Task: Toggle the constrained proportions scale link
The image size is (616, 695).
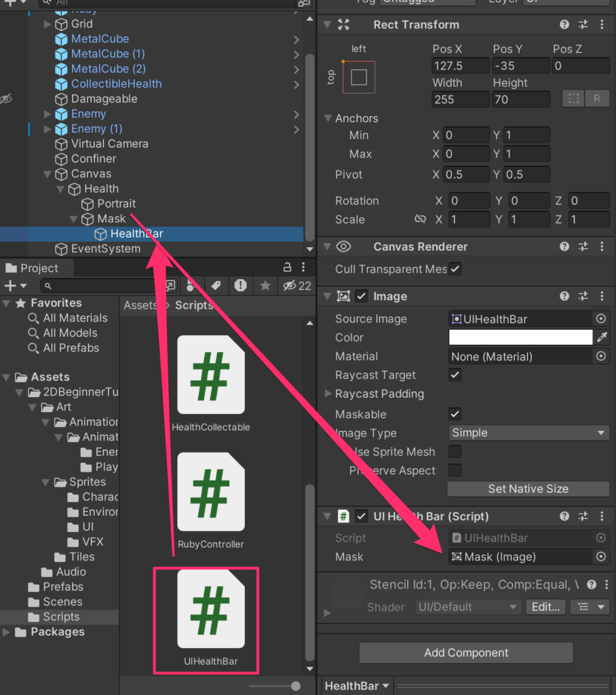Action: click(x=420, y=219)
